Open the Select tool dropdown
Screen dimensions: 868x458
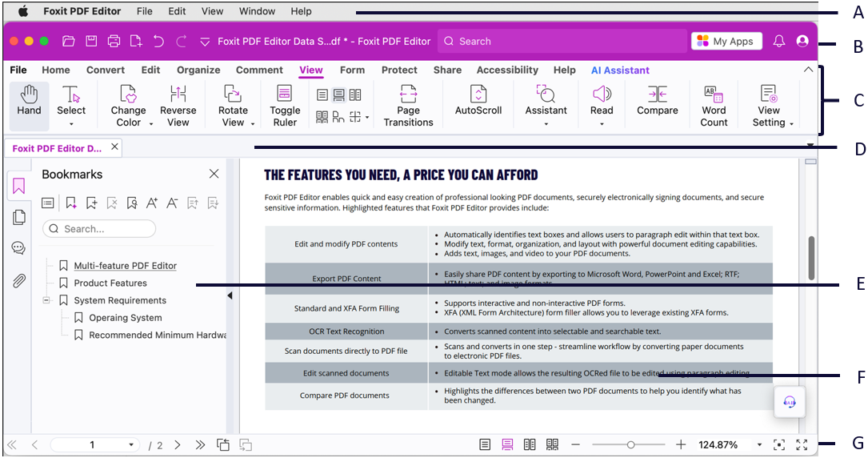[71, 124]
